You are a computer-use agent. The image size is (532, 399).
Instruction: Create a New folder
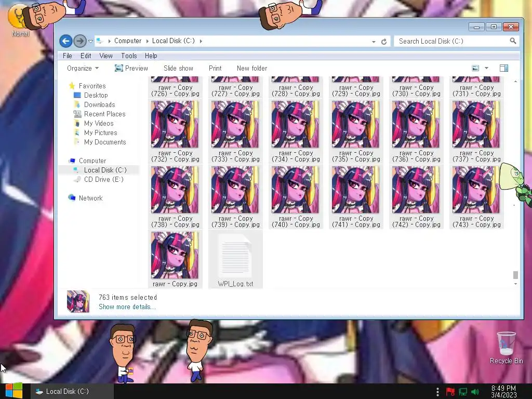pos(252,68)
